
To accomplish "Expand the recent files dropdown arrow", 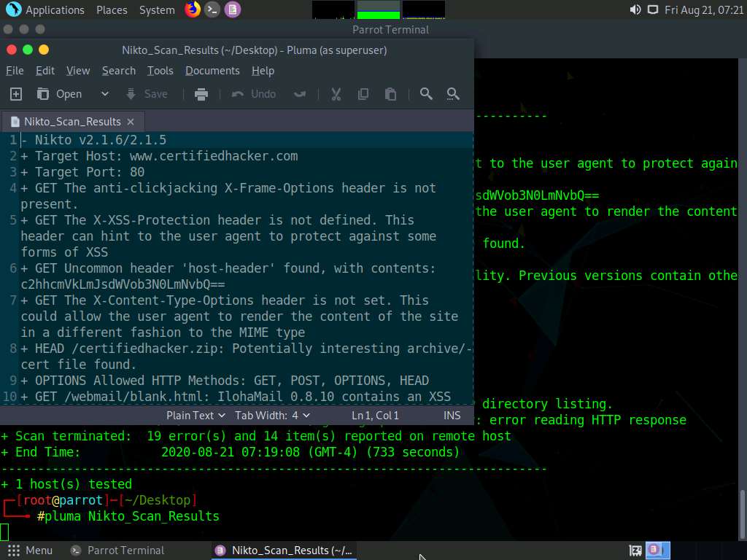I will pyautogui.click(x=105, y=94).
